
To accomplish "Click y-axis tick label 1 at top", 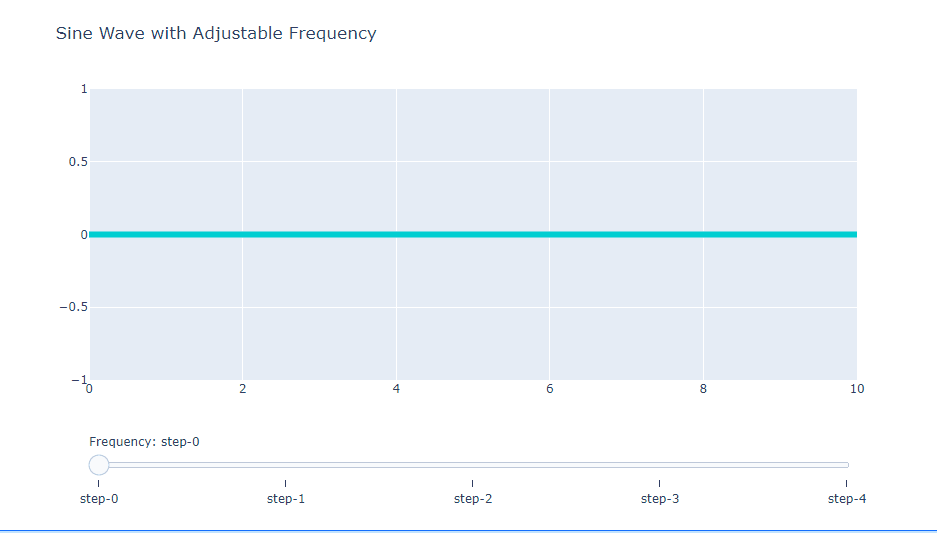I will point(84,89).
